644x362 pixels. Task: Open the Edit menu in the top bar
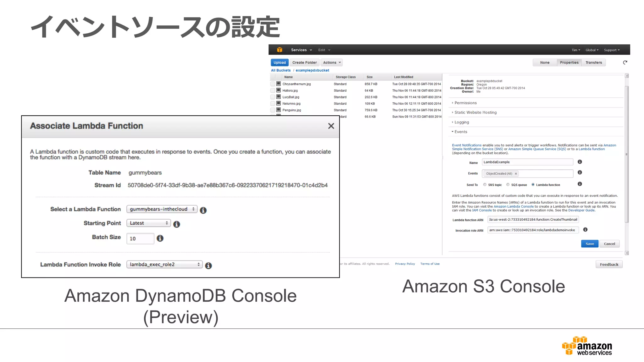pyautogui.click(x=324, y=50)
